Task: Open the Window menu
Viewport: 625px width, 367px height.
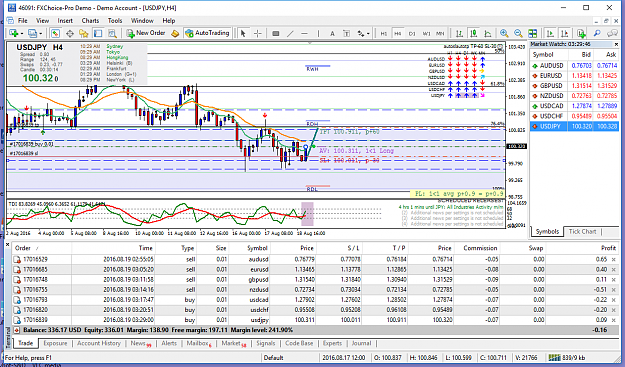Action: 142,21
